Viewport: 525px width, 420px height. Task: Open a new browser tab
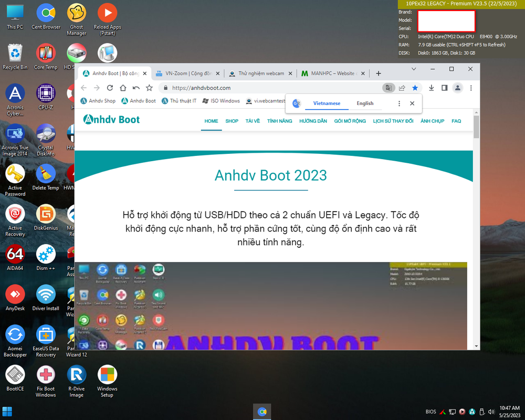tap(379, 73)
